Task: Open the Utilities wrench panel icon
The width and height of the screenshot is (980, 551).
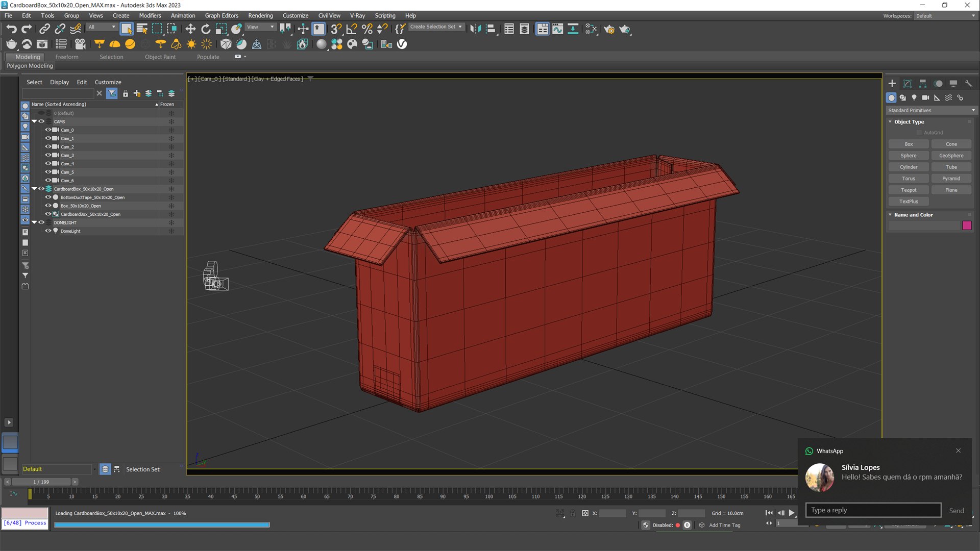Action: point(968,84)
